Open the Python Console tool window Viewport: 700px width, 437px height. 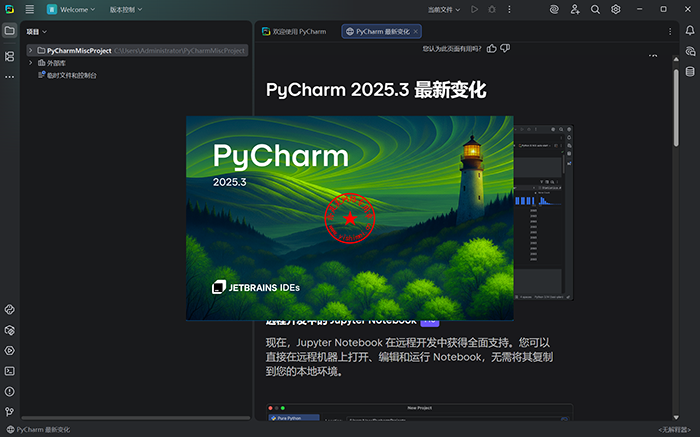pyautogui.click(x=9, y=310)
